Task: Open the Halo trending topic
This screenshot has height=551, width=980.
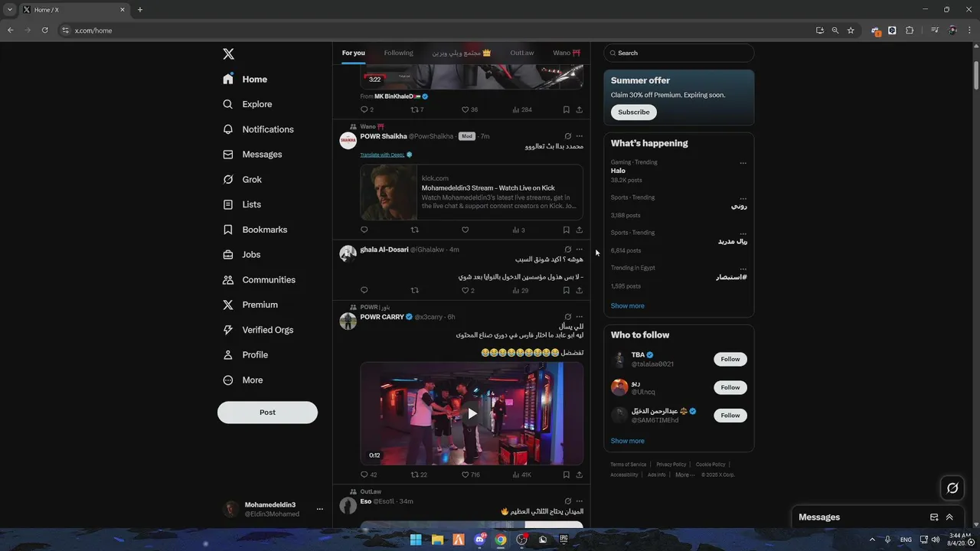Action: tap(618, 171)
